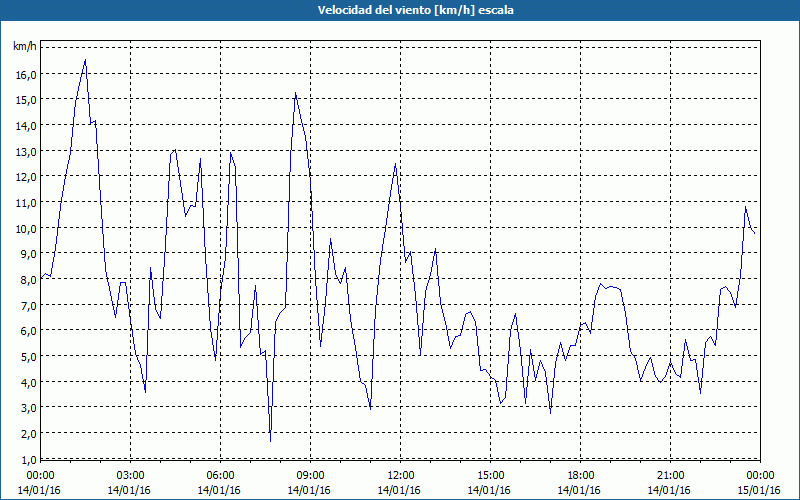Click the lowest wind speed dip below 2,0
The image size is (800, 500).
pyautogui.click(x=270, y=440)
